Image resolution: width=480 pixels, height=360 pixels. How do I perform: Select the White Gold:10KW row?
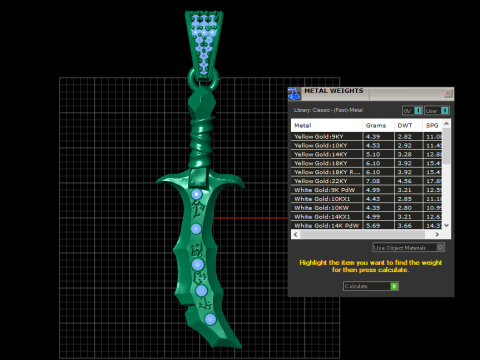click(367, 208)
